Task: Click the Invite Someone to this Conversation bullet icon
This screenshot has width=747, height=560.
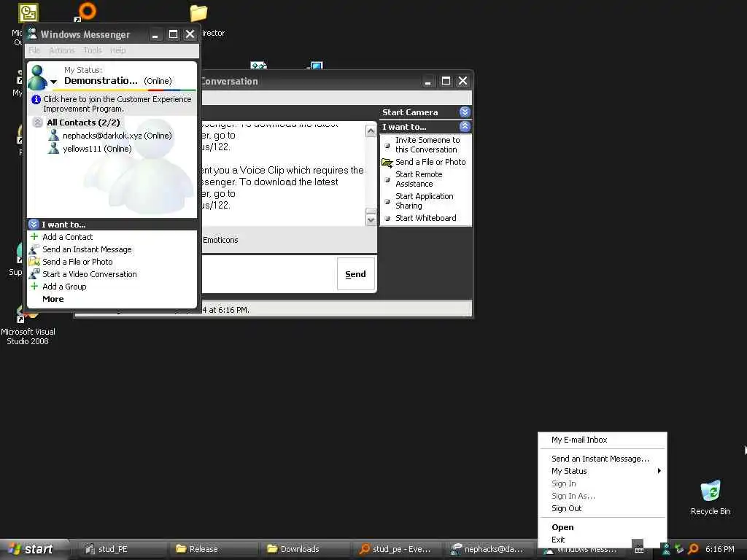Action: [x=387, y=145]
